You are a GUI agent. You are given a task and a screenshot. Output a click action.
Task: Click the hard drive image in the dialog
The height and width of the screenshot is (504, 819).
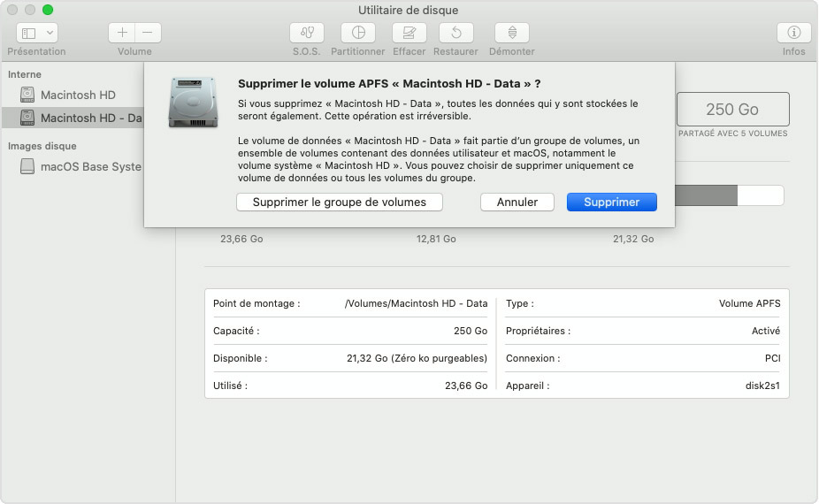[193, 102]
